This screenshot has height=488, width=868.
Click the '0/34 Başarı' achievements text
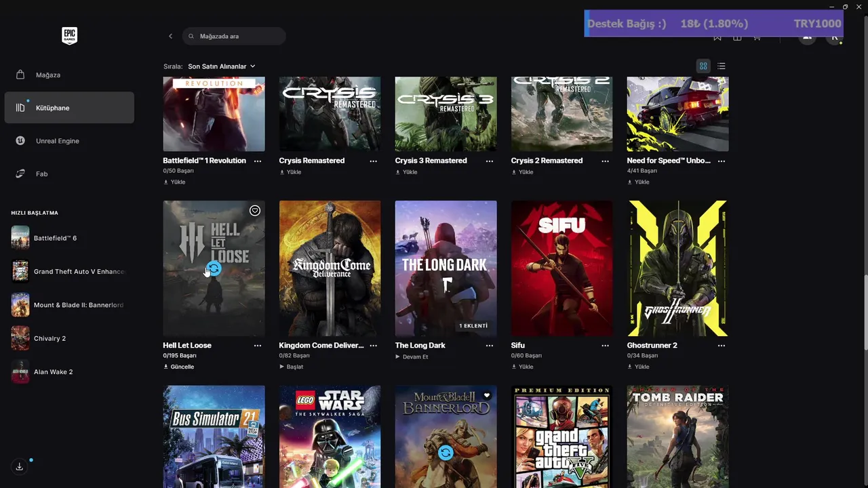pyautogui.click(x=642, y=356)
